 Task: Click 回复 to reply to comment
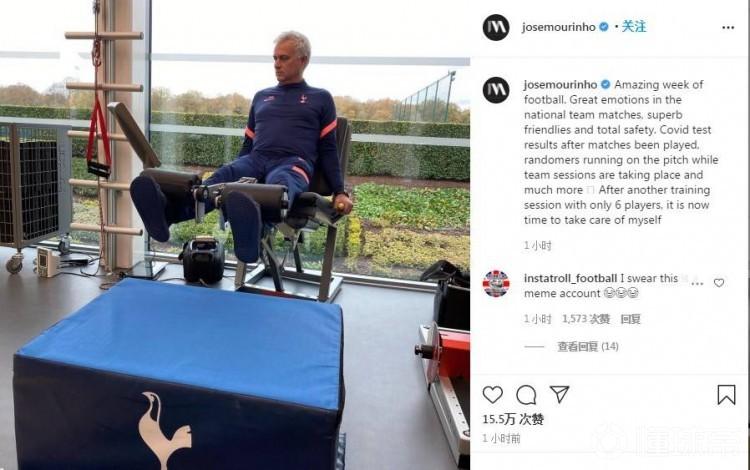[630, 319]
